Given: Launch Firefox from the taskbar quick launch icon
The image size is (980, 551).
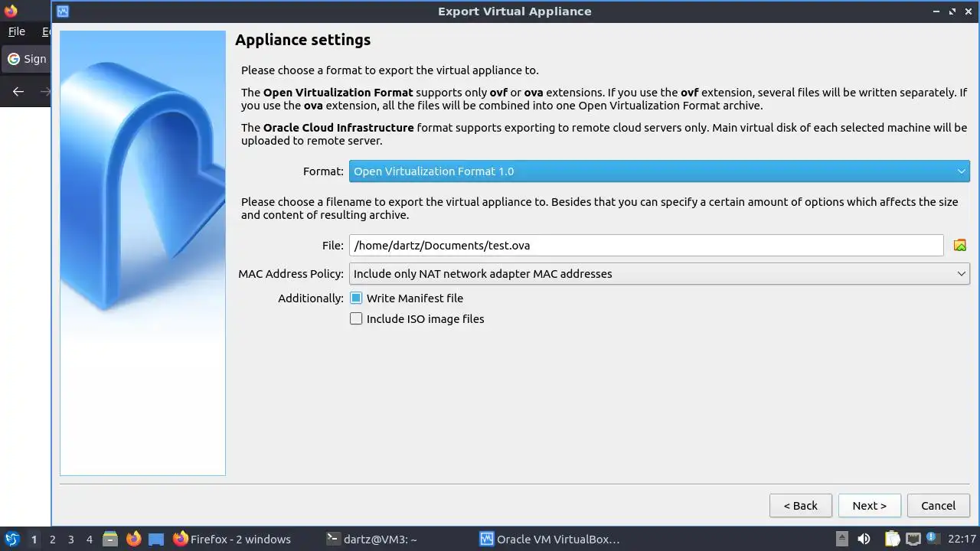Looking at the screenshot, I should (133, 539).
